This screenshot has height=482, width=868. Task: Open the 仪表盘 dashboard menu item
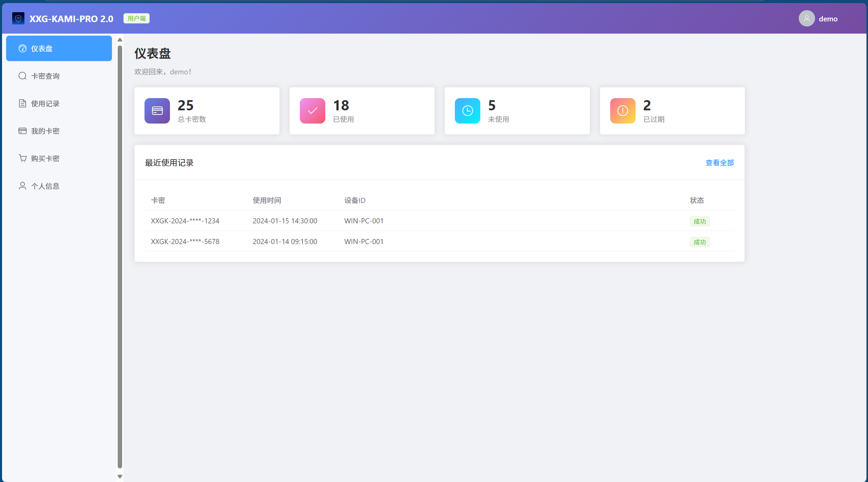point(59,49)
